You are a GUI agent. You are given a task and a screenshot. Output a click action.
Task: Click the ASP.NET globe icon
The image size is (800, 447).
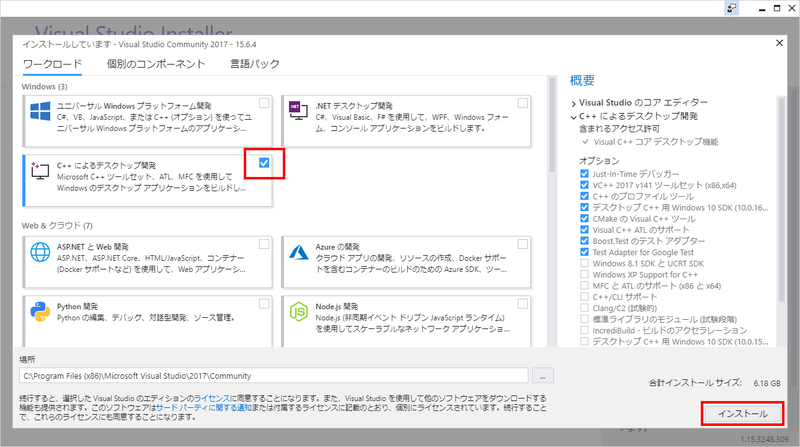pyautogui.click(x=40, y=252)
